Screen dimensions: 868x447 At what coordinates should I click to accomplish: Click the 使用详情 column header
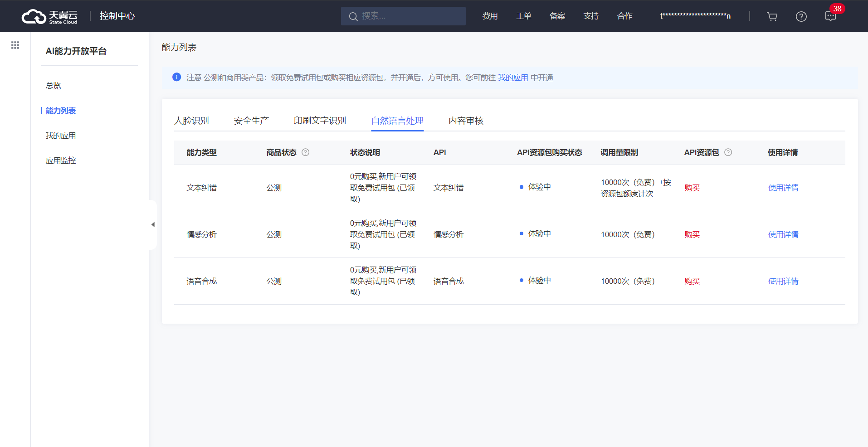pyautogui.click(x=783, y=152)
